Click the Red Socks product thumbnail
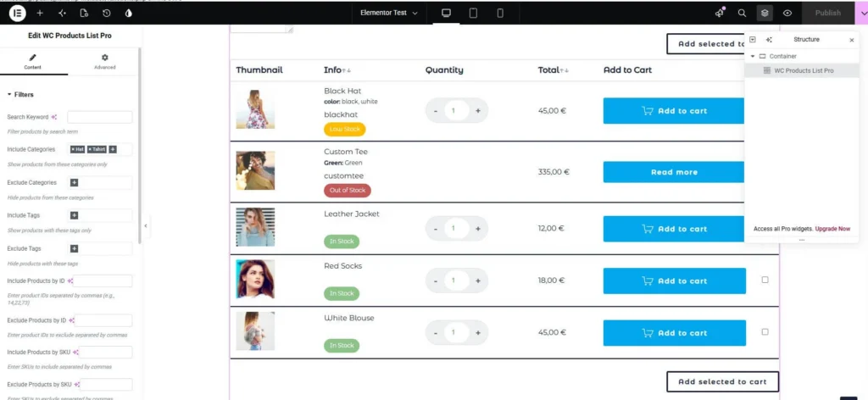868x400 pixels. pyautogui.click(x=255, y=279)
